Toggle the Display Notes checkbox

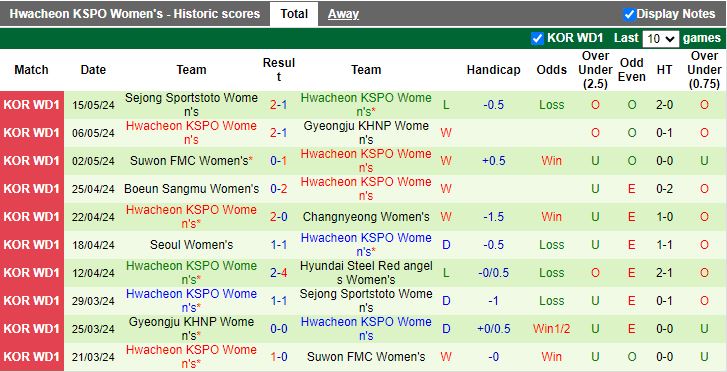629,14
